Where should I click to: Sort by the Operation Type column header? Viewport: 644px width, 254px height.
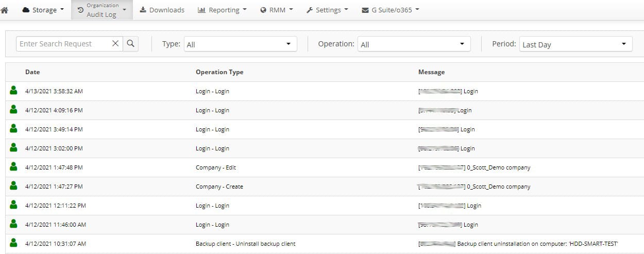(219, 72)
